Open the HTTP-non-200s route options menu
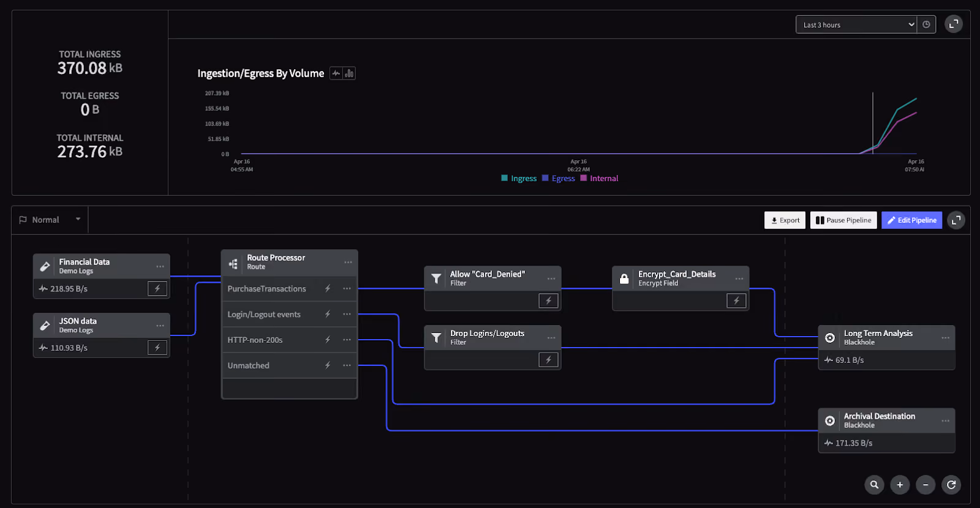This screenshot has height=508, width=980. coord(347,340)
